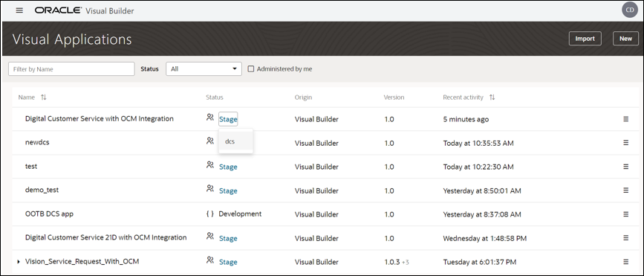Open Stage dropdown for Digital Customer Service with OCM Integration

228,119
